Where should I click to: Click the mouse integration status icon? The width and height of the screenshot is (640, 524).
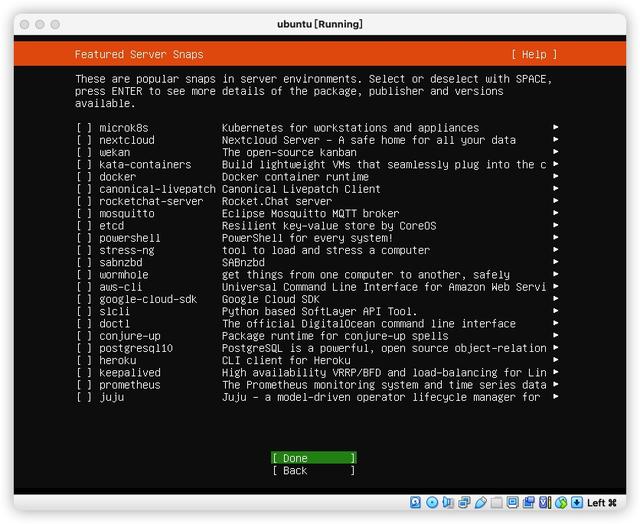(561, 502)
